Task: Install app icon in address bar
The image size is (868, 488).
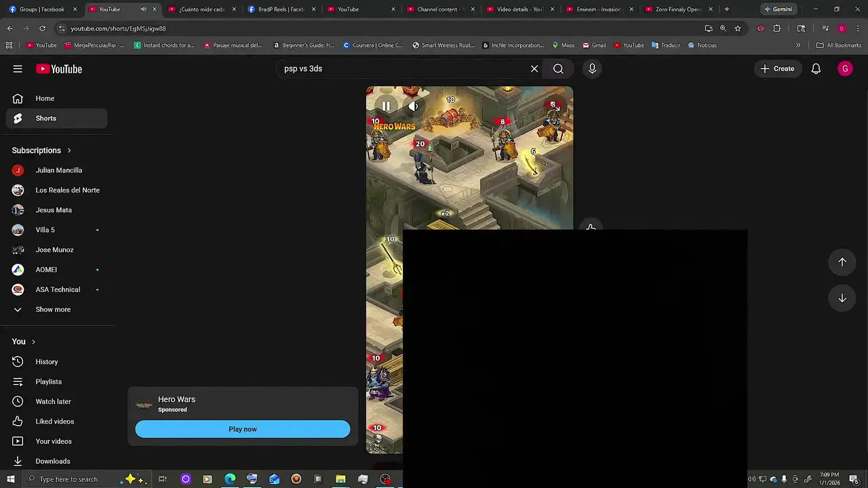Action: pos(709,28)
